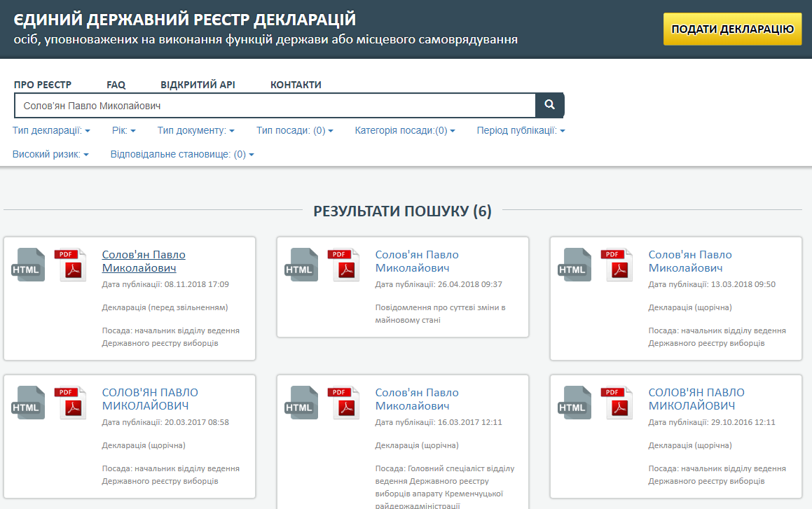812x509 pixels.
Task: Open the 'ВІДКРИТИЙ API' menu item
Action: (198, 85)
